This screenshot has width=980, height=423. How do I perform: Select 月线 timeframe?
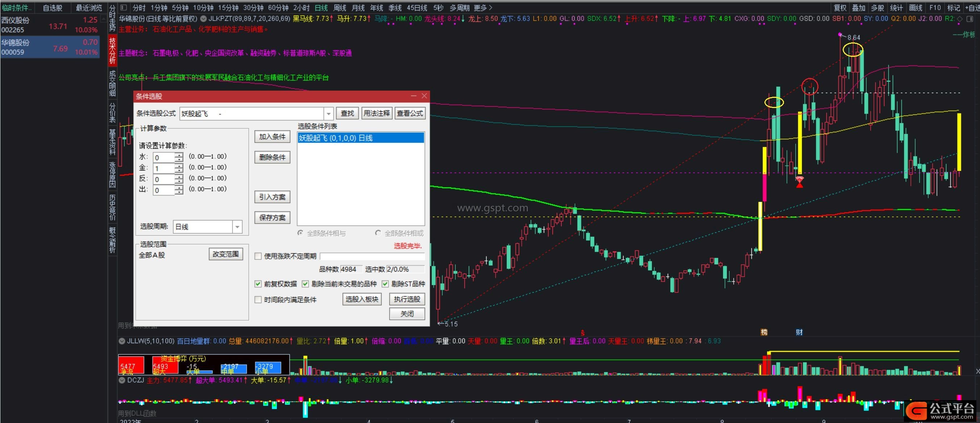[x=358, y=8]
